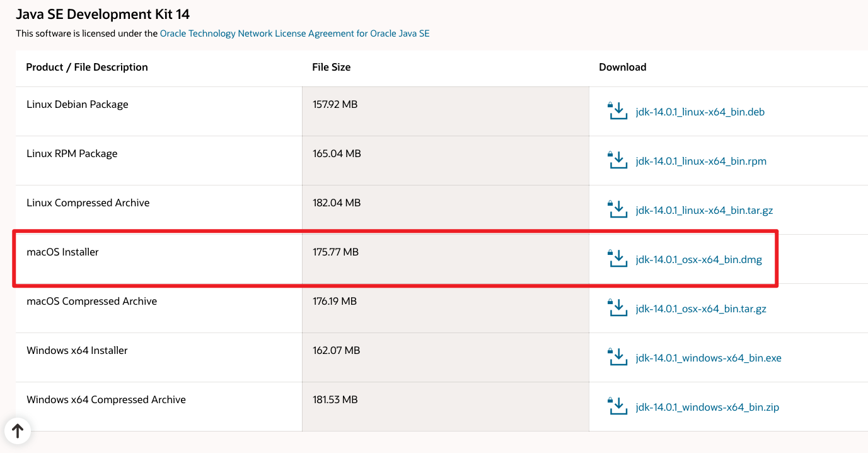Click download icon for linux-x64_bin.deb
Image resolution: width=868 pixels, height=453 pixels.
618,110
